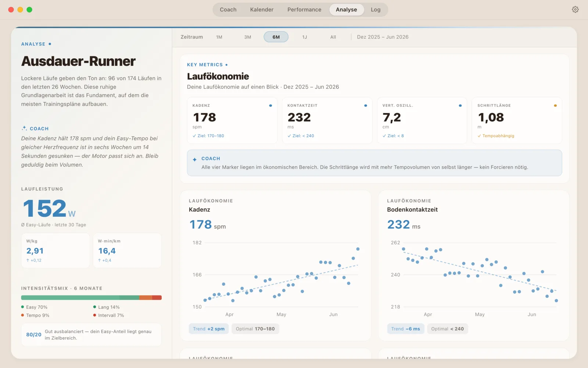The image size is (588, 368).
Task: Click the Trend +2 spm chip
Action: (x=209, y=329)
